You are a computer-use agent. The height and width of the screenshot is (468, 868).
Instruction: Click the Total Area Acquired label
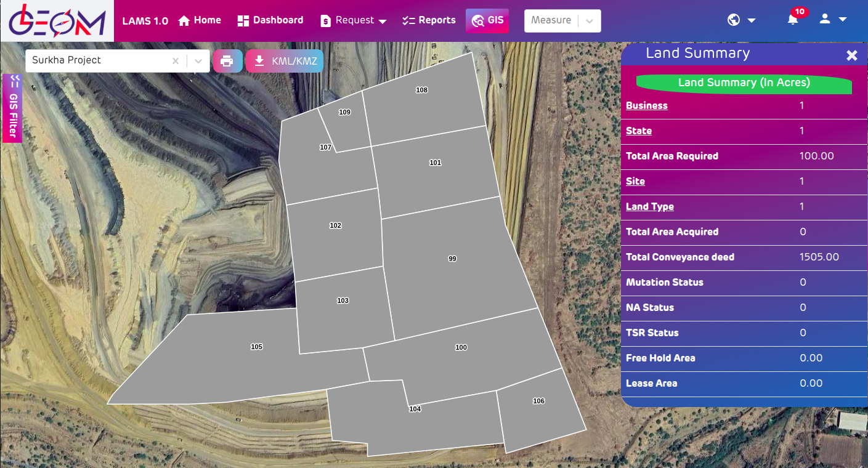[x=672, y=232]
